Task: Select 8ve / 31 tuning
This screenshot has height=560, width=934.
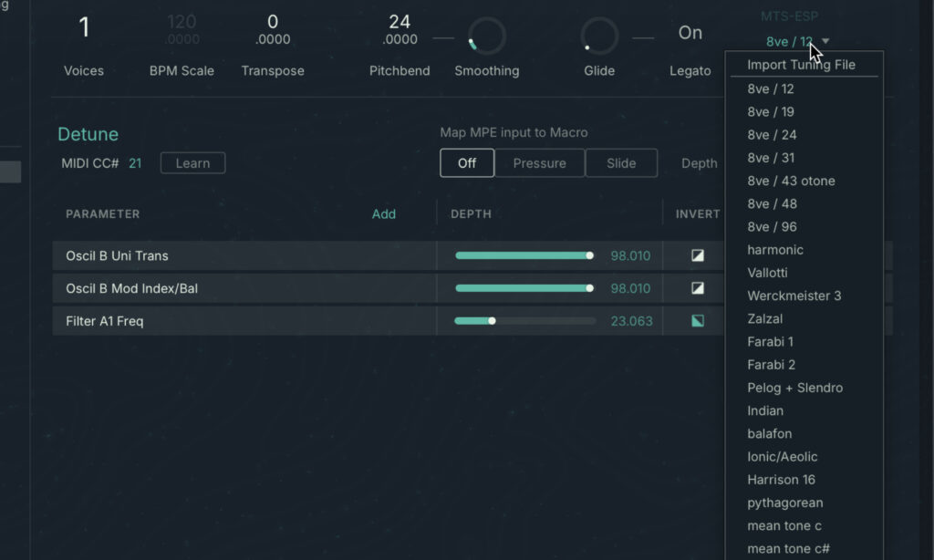Action: pos(771,158)
